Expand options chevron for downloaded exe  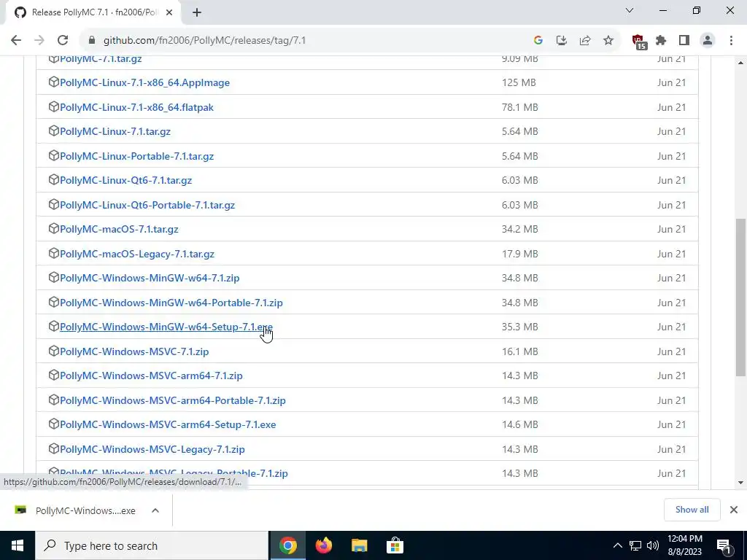pyautogui.click(x=155, y=510)
